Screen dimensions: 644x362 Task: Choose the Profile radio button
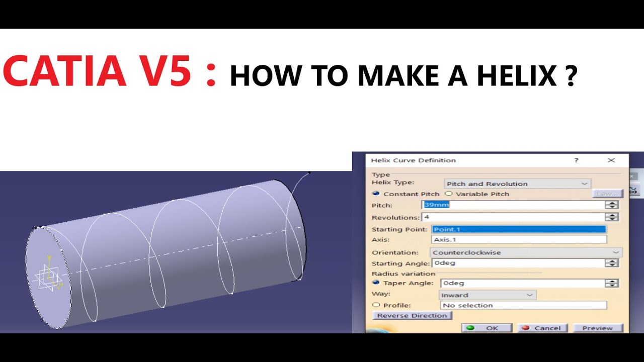click(376, 305)
